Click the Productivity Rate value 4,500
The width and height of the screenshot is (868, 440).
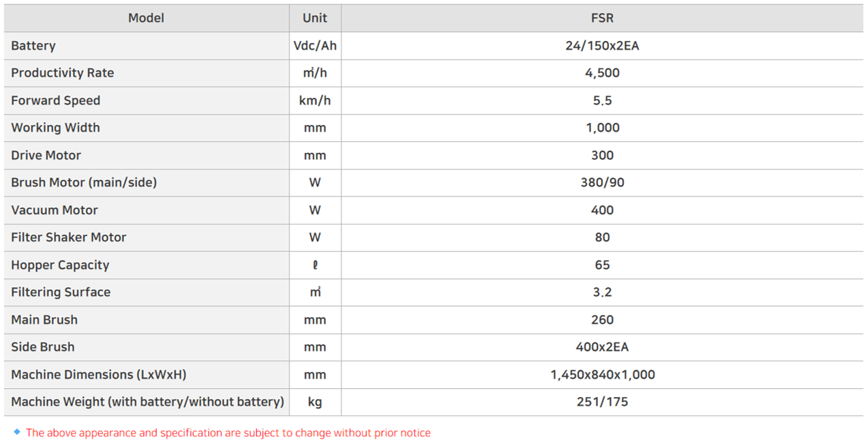point(602,73)
